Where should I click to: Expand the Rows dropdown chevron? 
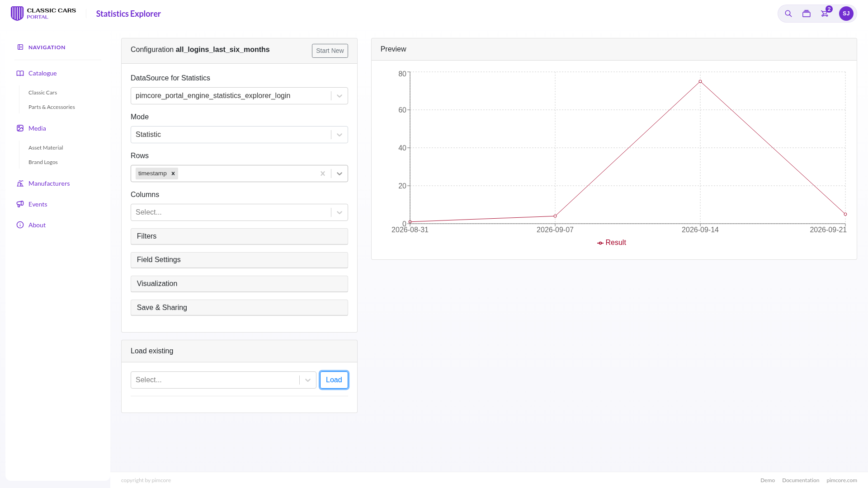340,174
